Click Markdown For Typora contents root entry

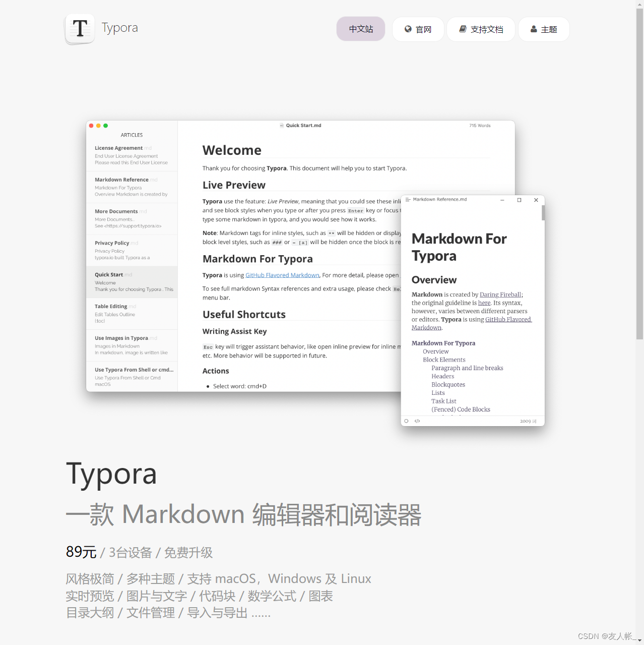pyautogui.click(x=443, y=343)
